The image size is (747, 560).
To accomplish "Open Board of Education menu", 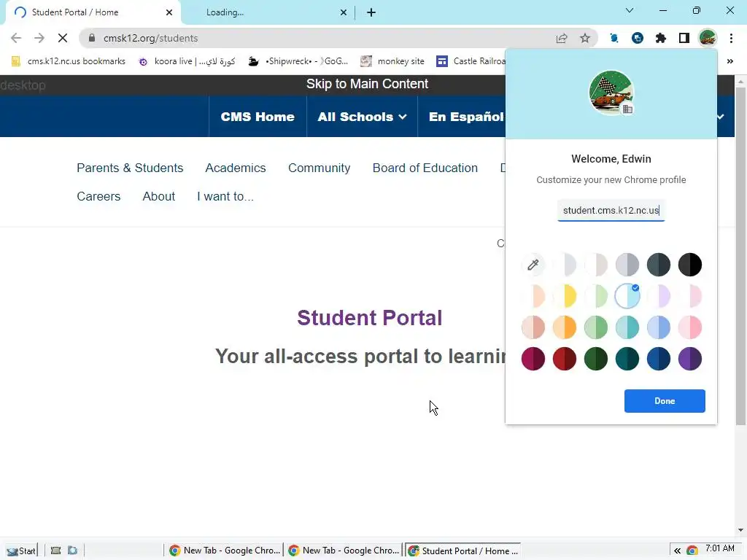I will pos(425,168).
